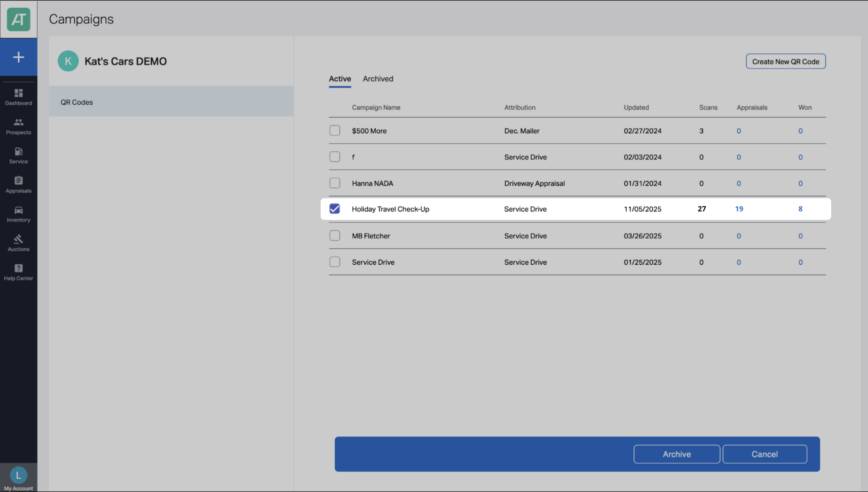Open Prospects from the sidebar
Screen dimensions: 868x492
tap(19, 126)
